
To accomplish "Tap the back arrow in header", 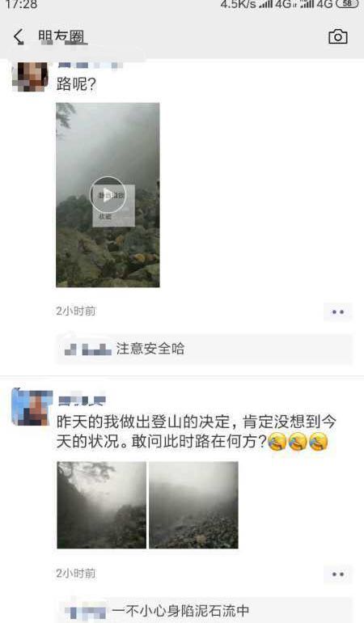I will click(19, 36).
